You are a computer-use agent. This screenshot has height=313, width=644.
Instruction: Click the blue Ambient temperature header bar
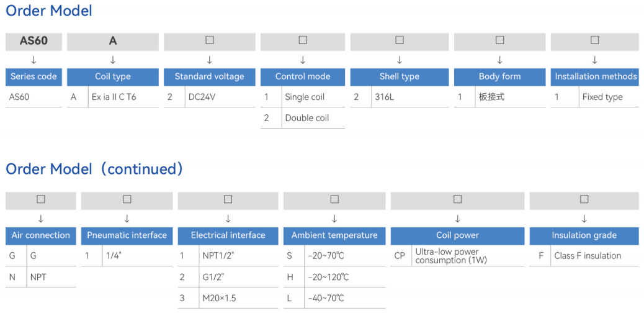tap(334, 235)
